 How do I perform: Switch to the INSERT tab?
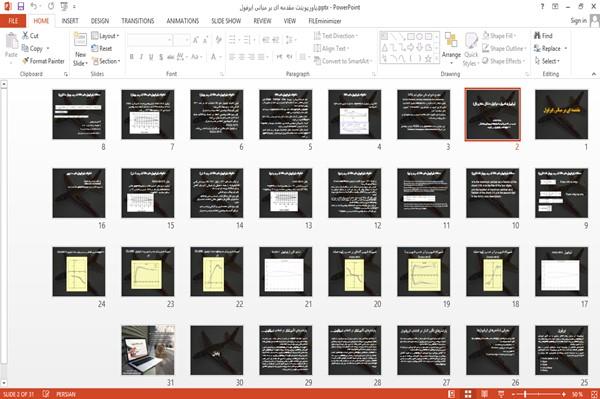click(70, 21)
